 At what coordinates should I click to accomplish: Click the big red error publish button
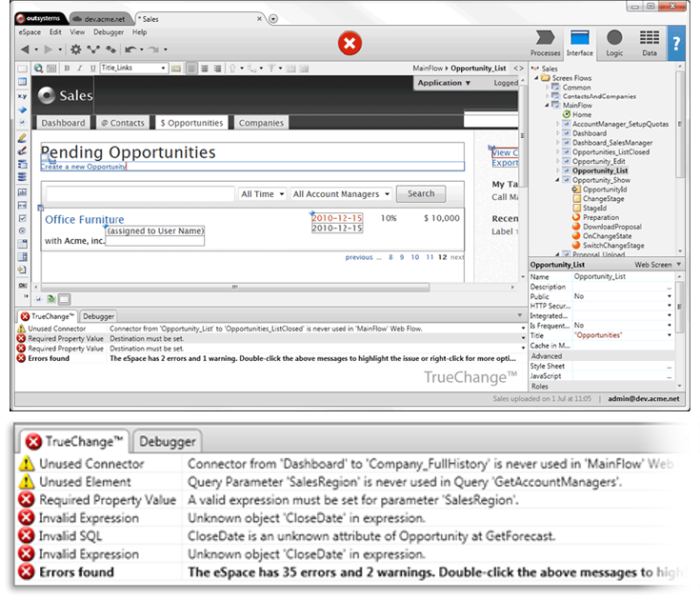[x=350, y=43]
